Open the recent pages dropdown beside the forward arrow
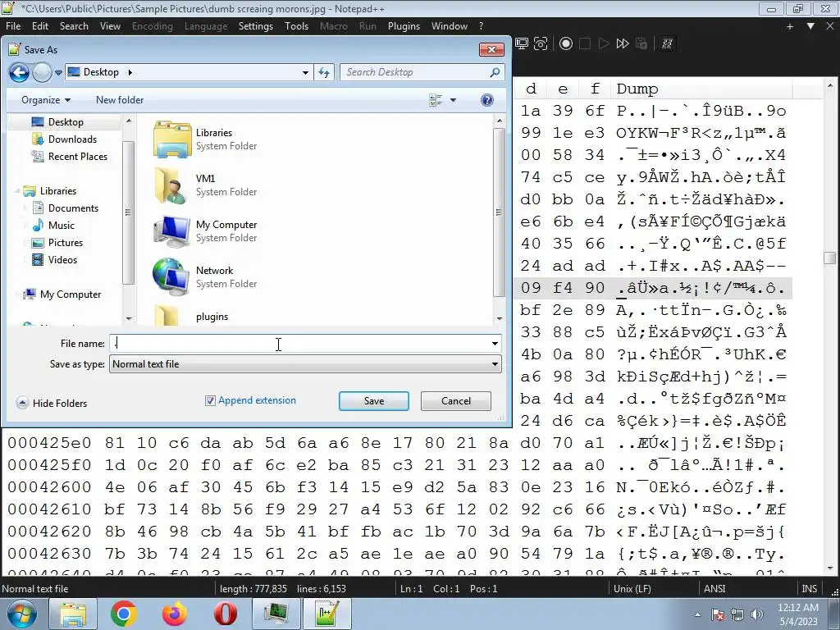This screenshot has height=630, width=840. 58,73
